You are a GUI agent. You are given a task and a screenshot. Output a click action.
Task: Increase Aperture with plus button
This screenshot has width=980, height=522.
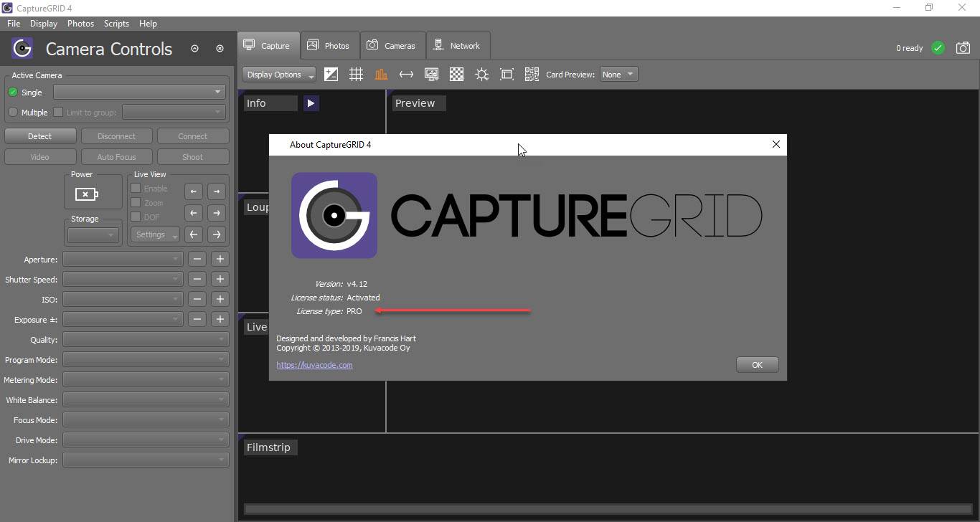click(220, 260)
